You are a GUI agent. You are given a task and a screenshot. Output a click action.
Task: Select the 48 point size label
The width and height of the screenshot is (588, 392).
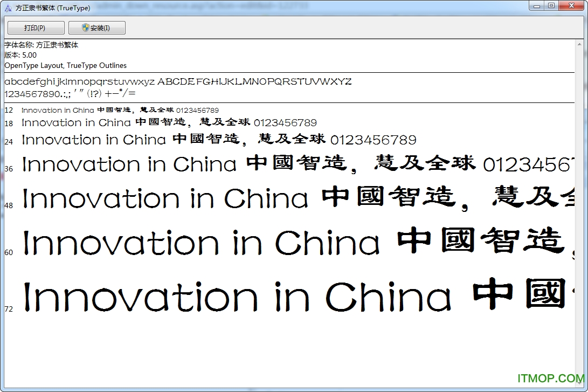9,205
